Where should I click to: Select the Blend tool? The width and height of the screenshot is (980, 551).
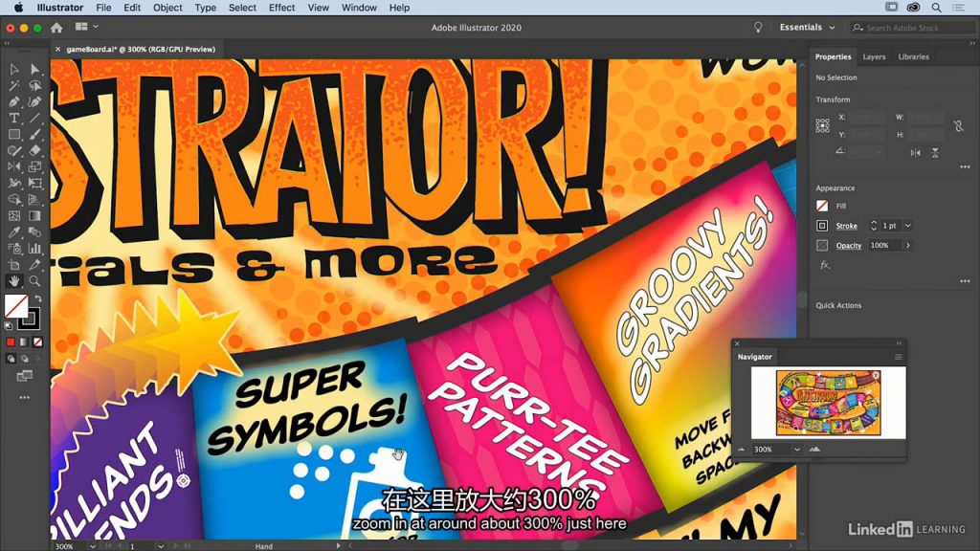coord(35,231)
